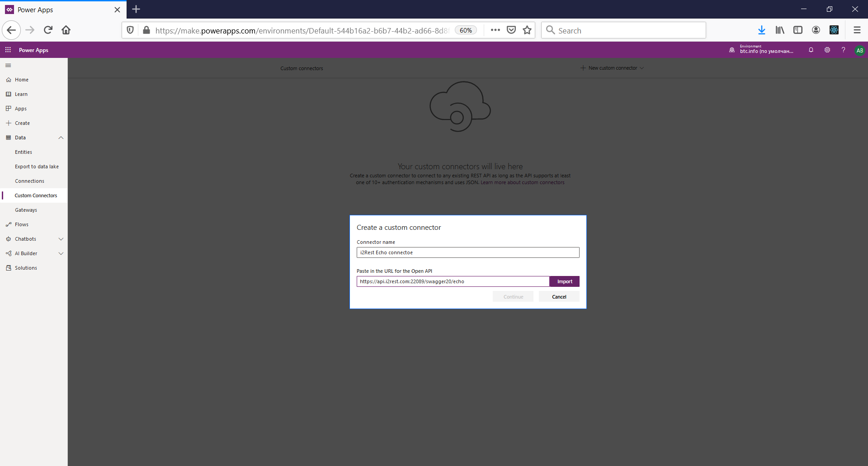Screen dimensions: 868x466
Task: Open a new browser tab plus
Action: [136, 9]
